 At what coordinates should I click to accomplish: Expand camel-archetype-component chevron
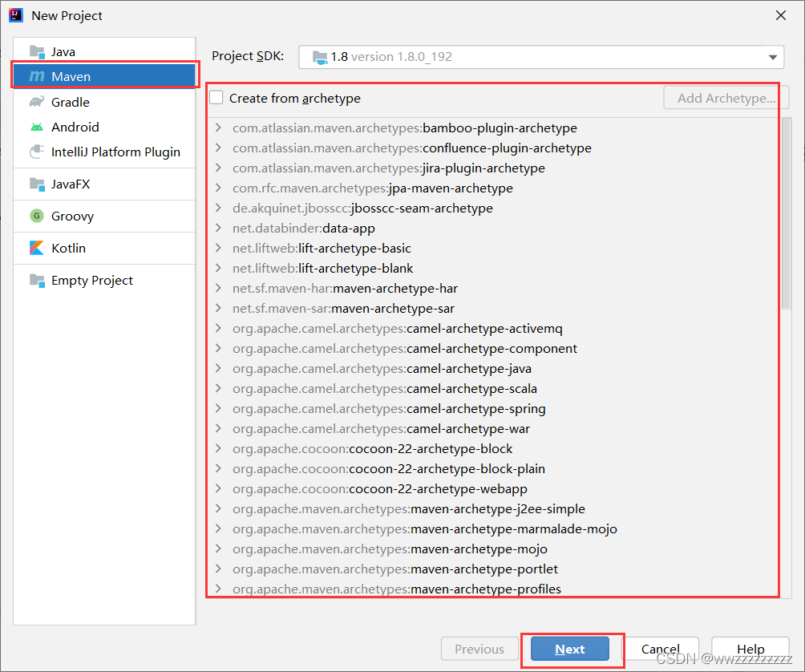tap(218, 347)
